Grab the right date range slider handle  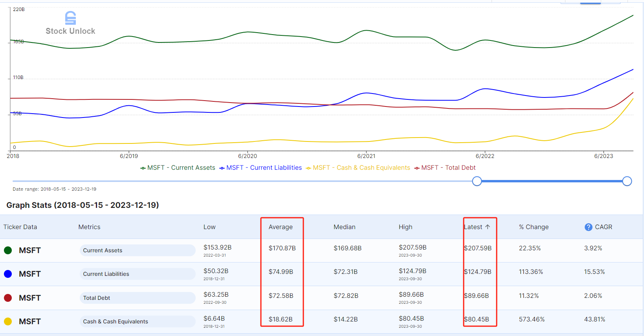[x=627, y=181]
